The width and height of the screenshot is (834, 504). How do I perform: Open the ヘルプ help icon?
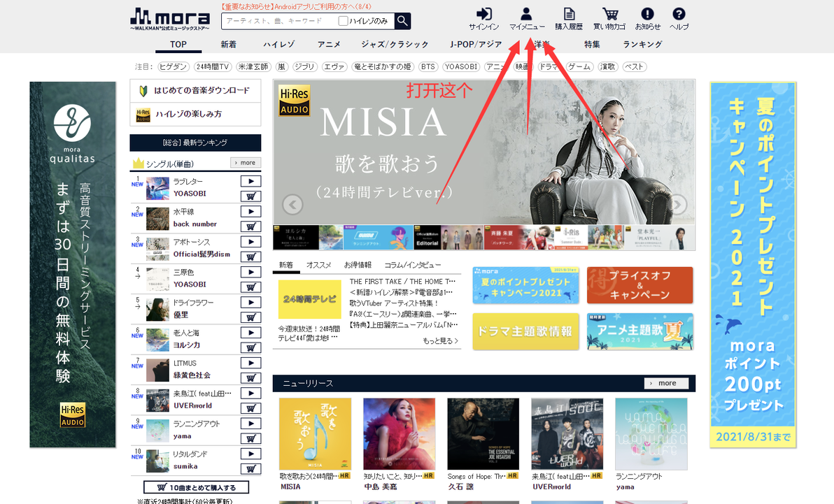point(679,19)
